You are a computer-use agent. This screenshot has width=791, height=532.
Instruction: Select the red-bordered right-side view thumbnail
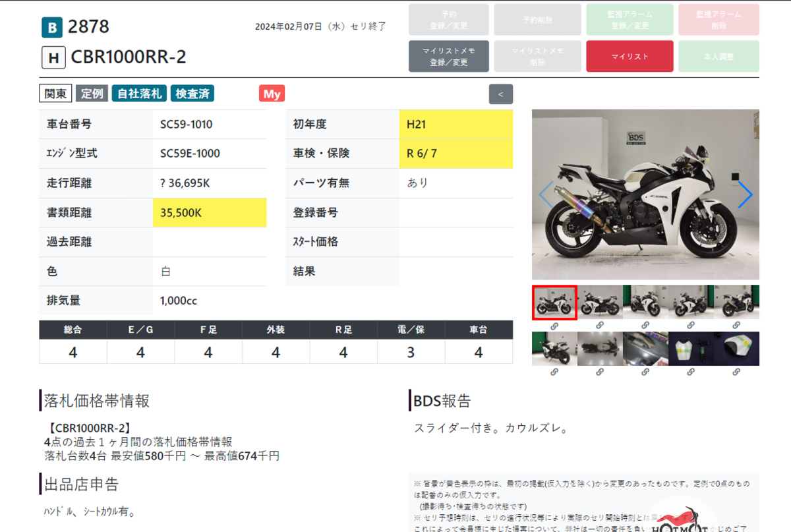554,303
